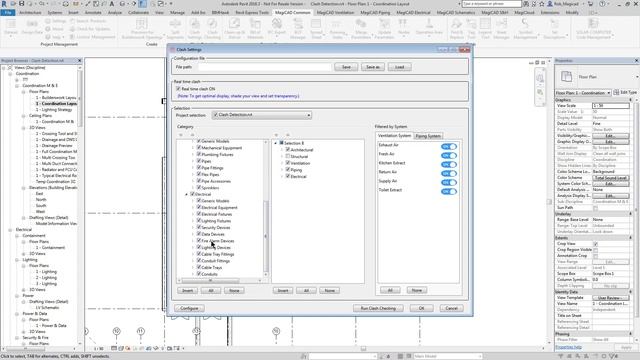Uncheck the Sprinklers category checkbox

tap(199, 188)
